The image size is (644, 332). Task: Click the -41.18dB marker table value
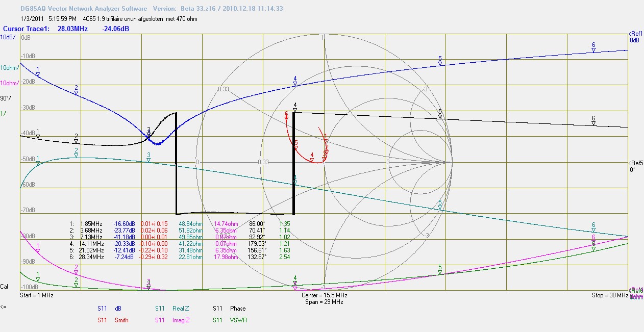(124, 237)
